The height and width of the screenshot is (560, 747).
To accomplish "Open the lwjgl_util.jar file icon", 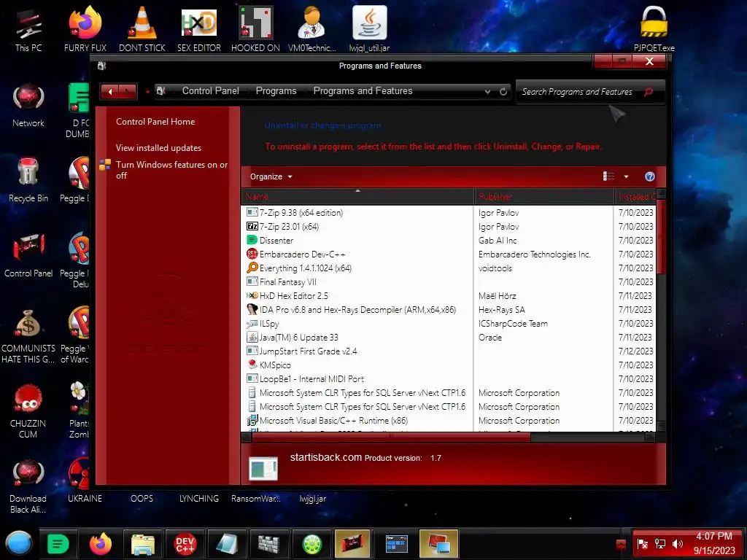I will coord(369,29).
